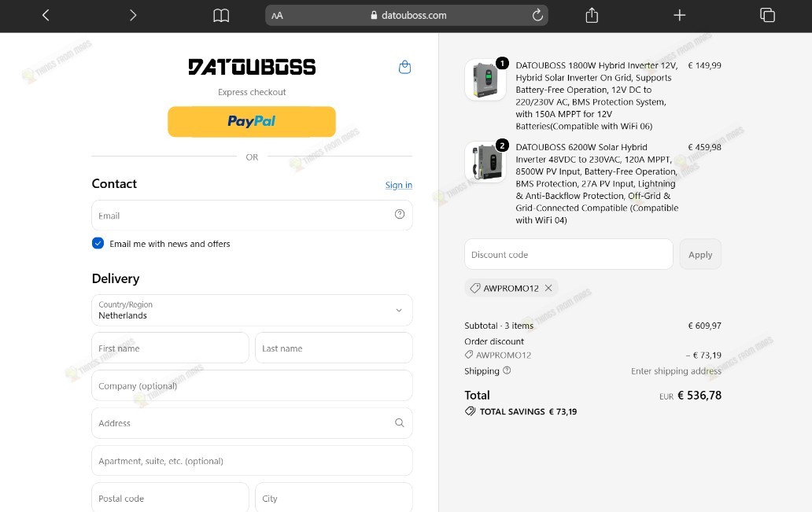Click the datouboss.com address bar
The width and height of the screenshot is (812, 512).
[407, 16]
